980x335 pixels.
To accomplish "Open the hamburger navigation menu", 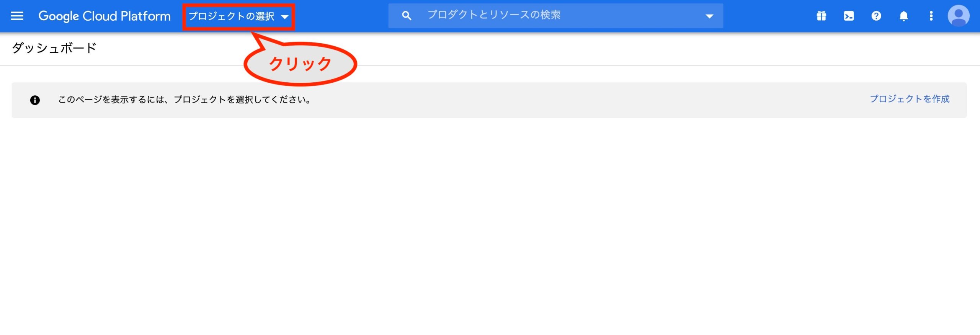I will coord(17,16).
